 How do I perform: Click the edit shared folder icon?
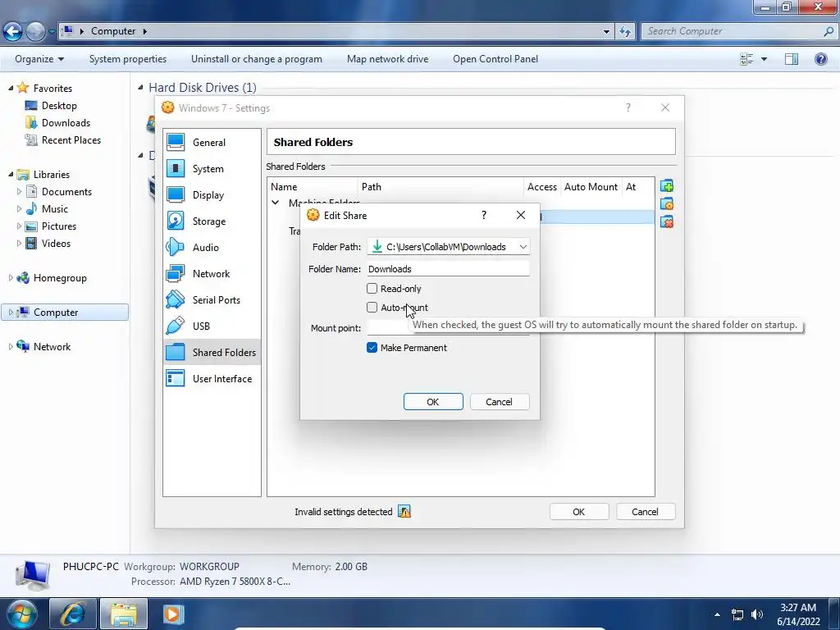[666, 203]
